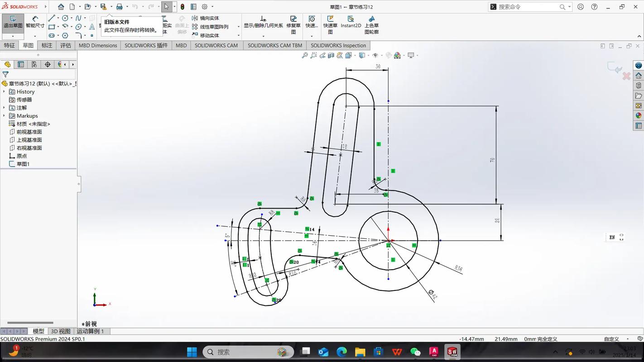Switch to SOLIDWORKS CAM TBM tab

tap(274, 45)
